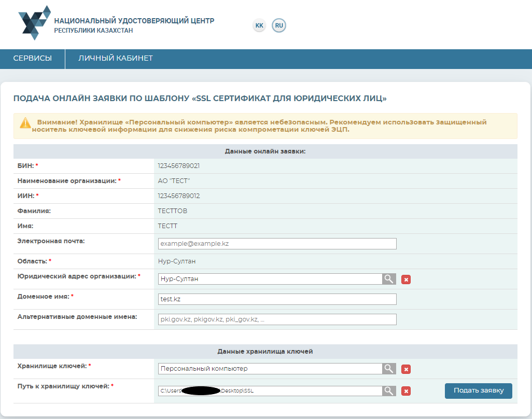532x419 pixels.
Task: Switch language to Russian (RU)
Action: [279, 25]
